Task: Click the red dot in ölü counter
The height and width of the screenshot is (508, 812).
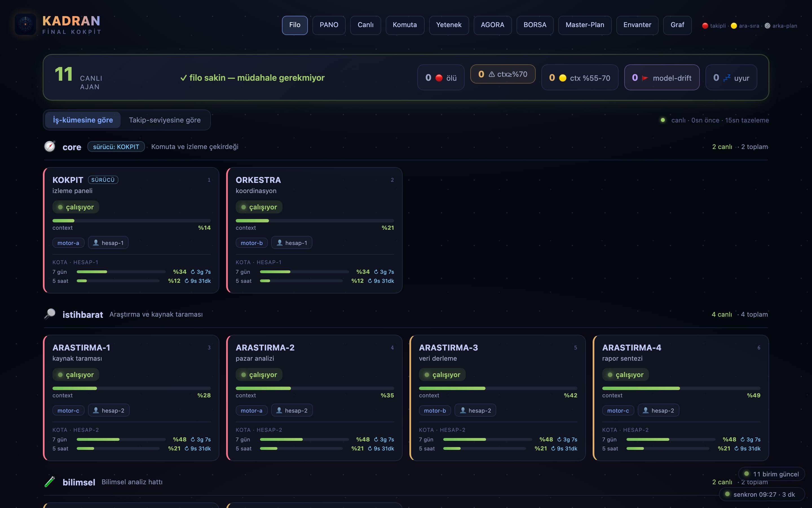Action: tap(439, 78)
